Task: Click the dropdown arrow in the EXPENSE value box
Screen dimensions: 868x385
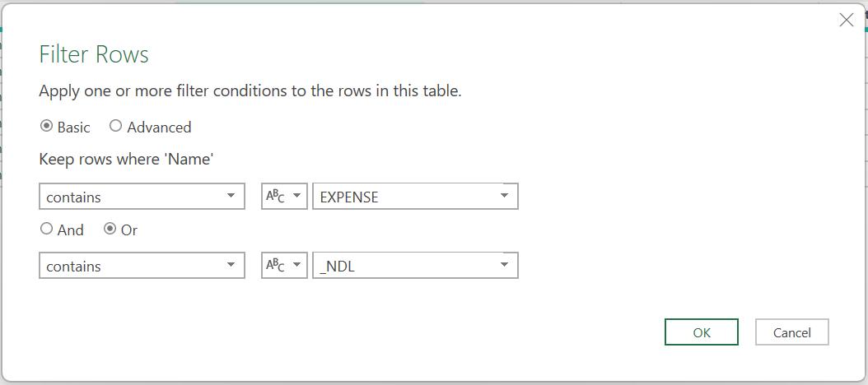Action: click(x=504, y=196)
